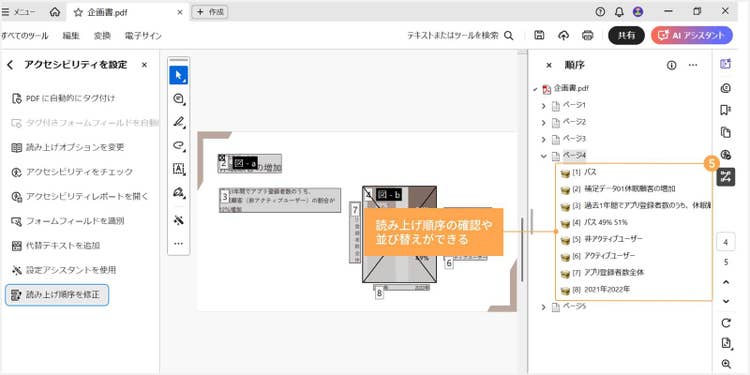Viewport: 750px width, 375px height.
Task: Click the pin tool in quick toolbar
Action: click(178, 220)
